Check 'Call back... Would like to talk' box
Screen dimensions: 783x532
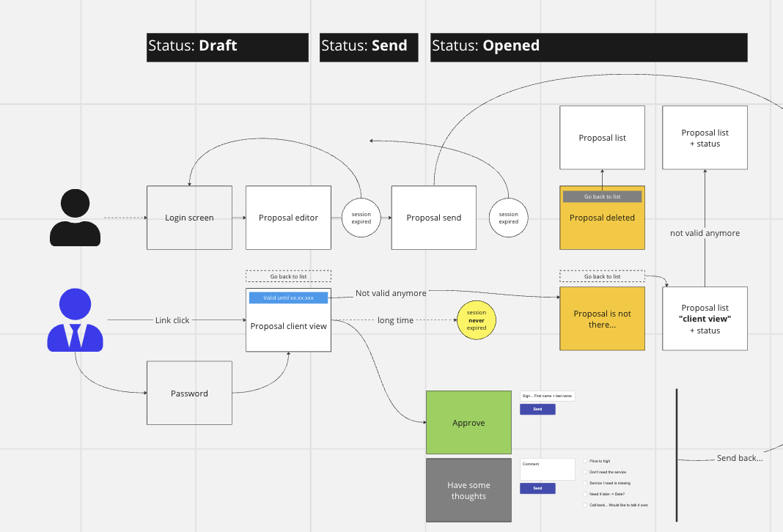tap(584, 506)
